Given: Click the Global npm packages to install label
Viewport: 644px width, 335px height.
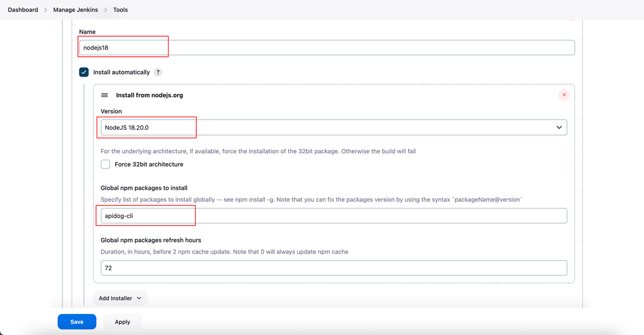Looking at the screenshot, I should point(144,188).
